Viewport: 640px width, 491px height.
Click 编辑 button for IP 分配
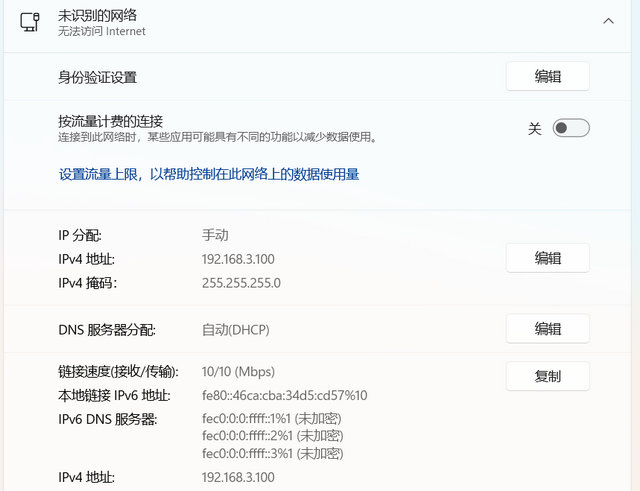[547, 258]
